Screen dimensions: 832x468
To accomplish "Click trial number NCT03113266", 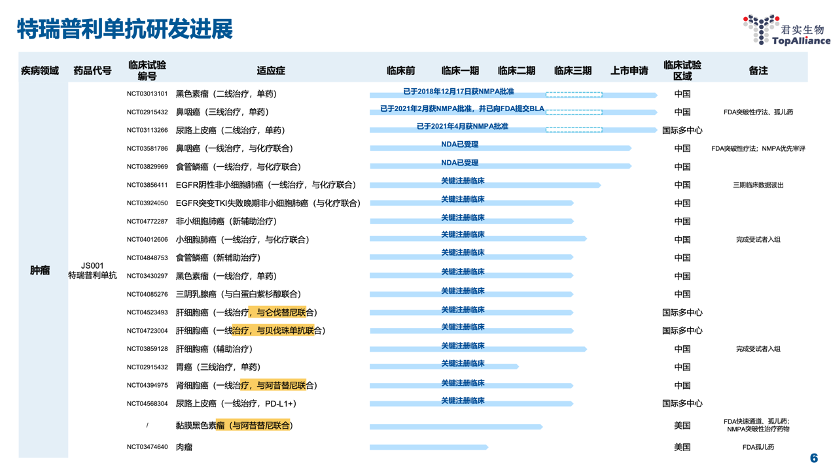I will pyautogui.click(x=147, y=130).
